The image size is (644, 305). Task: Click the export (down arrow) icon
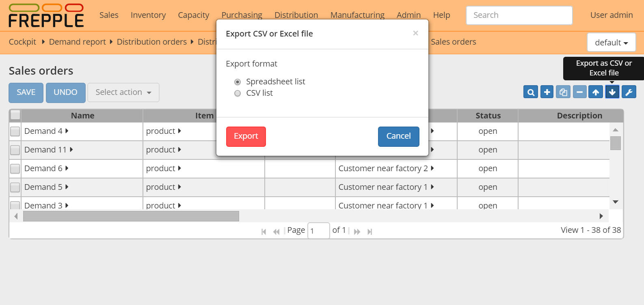tap(612, 92)
